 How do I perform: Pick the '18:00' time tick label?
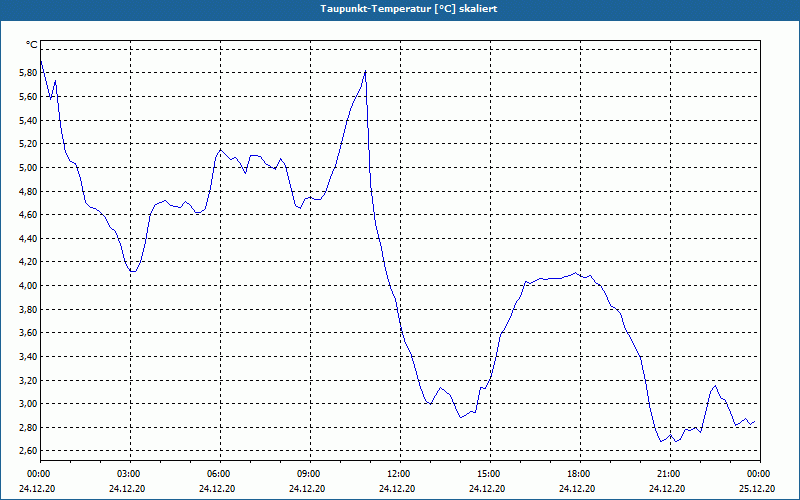(x=580, y=474)
